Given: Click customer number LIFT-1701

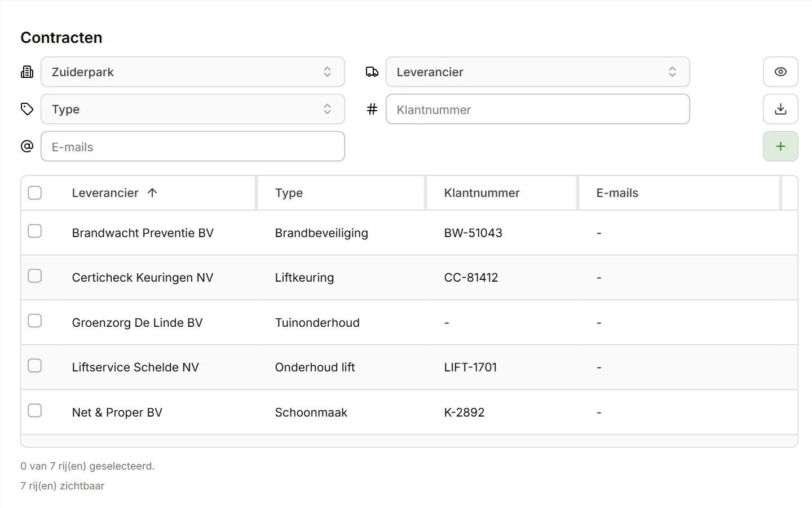Looking at the screenshot, I should point(471,367).
